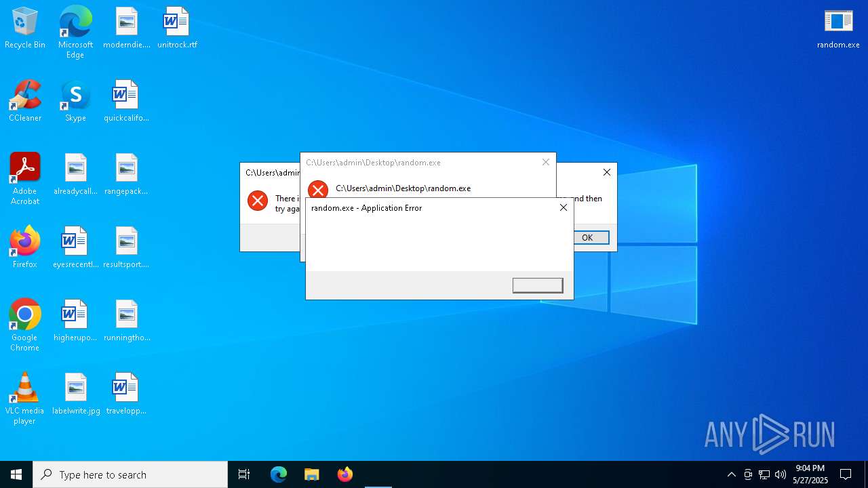Select the CCleaner desktop shortcut
Image resolution: width=868 pixels, height=488 pixels.
click(25, 102)
